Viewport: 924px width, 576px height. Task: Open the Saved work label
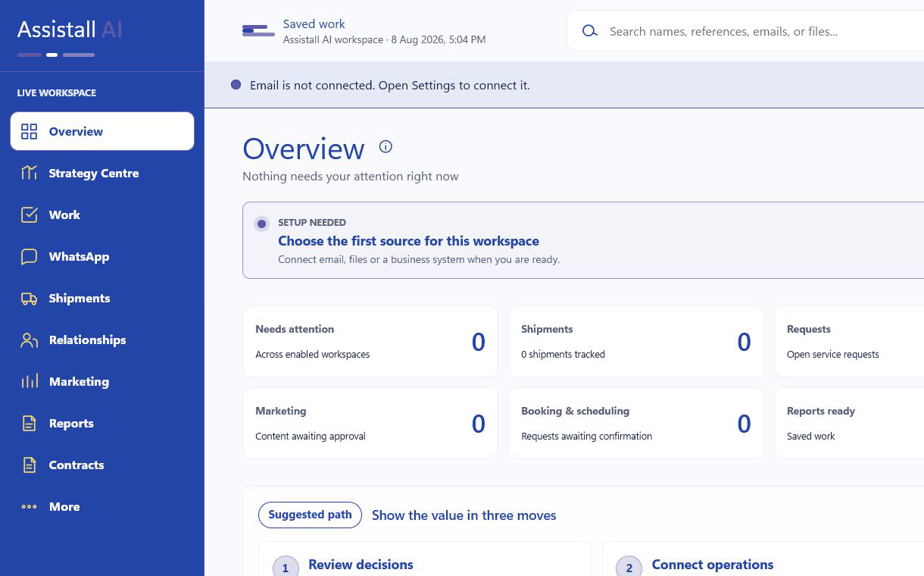[314, 24]
